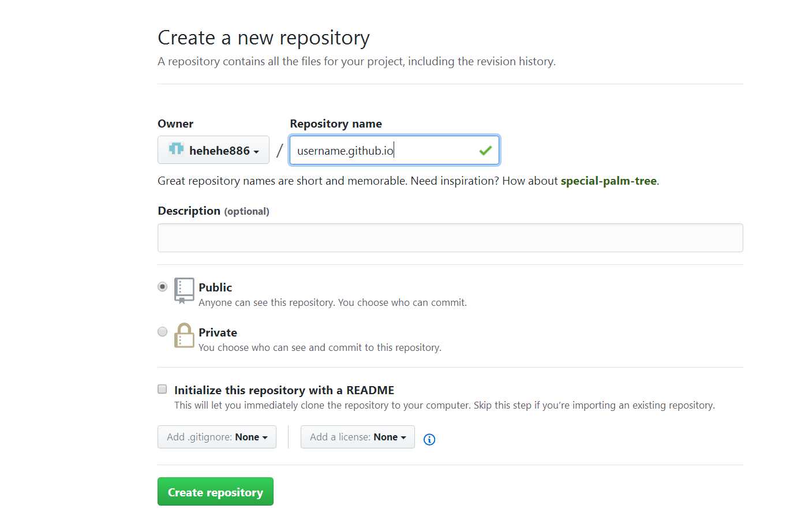
Task: Click the Create repository button
Action: click(215, 492)
